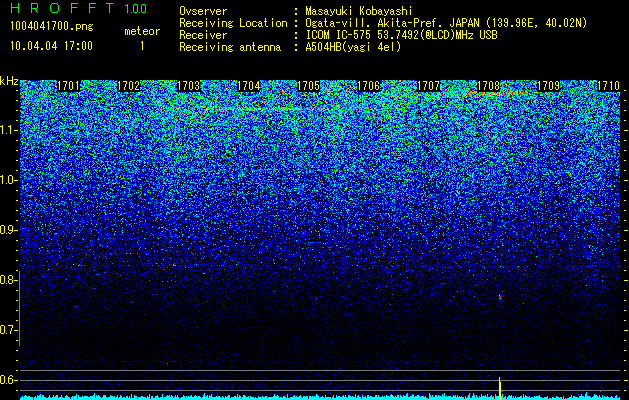This screenshot has height=400, width=629.
Task: Select the observer name Masayuki Kobayashi
Action: coord(359,11)
